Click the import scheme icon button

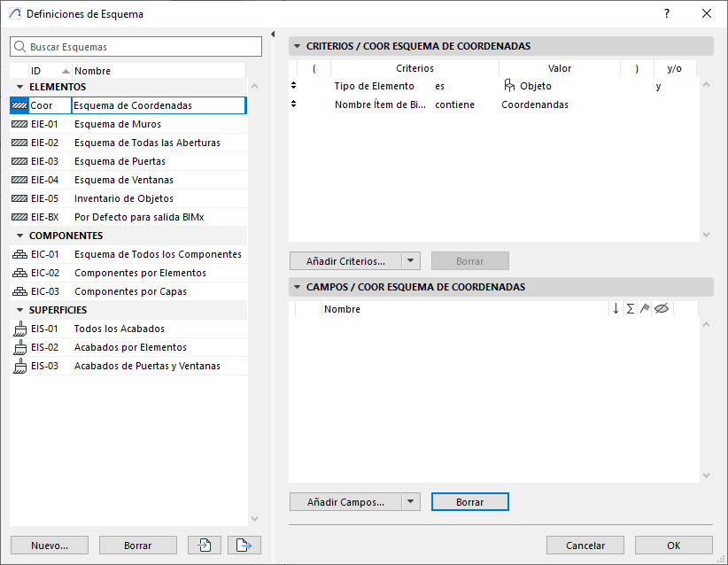pyautogui.click(x=205, y=546)
